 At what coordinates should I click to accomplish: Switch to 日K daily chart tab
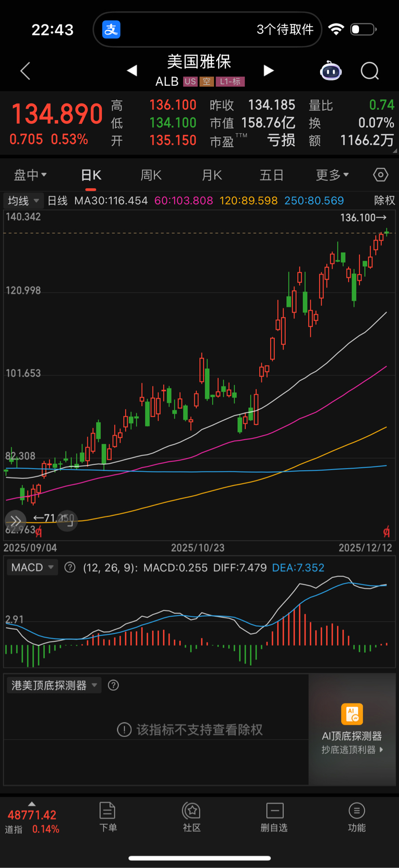(91, 175)
